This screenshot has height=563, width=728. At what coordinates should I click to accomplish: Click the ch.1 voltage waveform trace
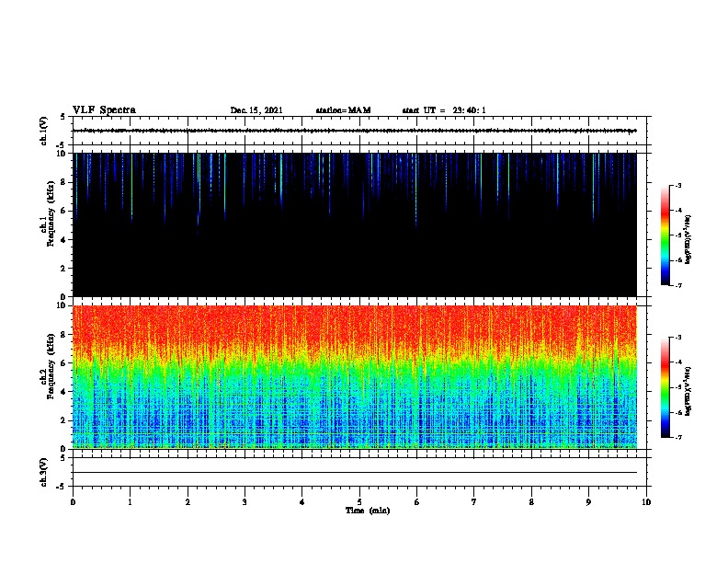(355, 131)
